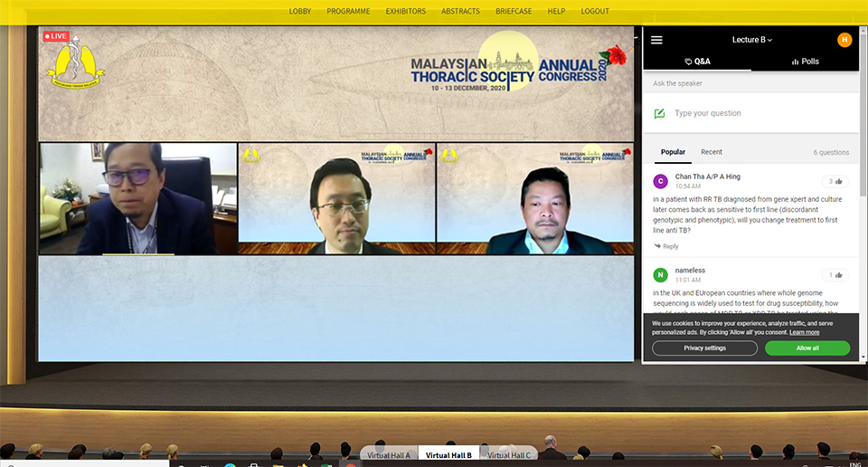Click LOGOUT in top navigation
The height and width of the screenshot is (467, 868).
tap(595, 11)
